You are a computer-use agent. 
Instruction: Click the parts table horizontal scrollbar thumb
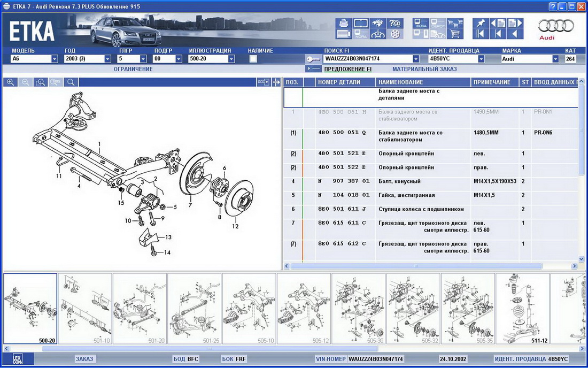pyautogui.click(x=416, y=266)
